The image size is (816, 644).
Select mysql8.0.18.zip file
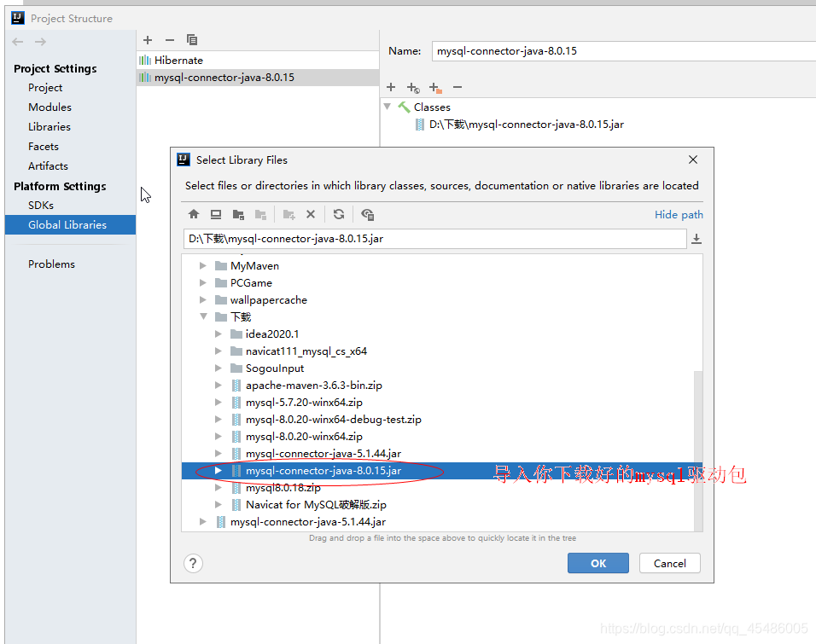point(283,488)
